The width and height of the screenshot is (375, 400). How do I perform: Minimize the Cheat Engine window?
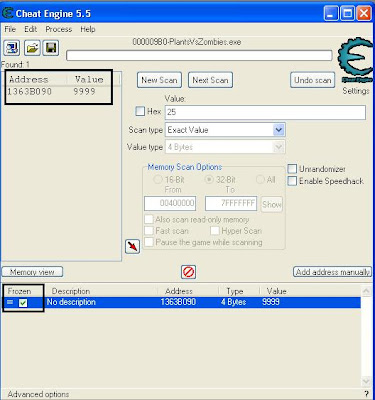331,14
